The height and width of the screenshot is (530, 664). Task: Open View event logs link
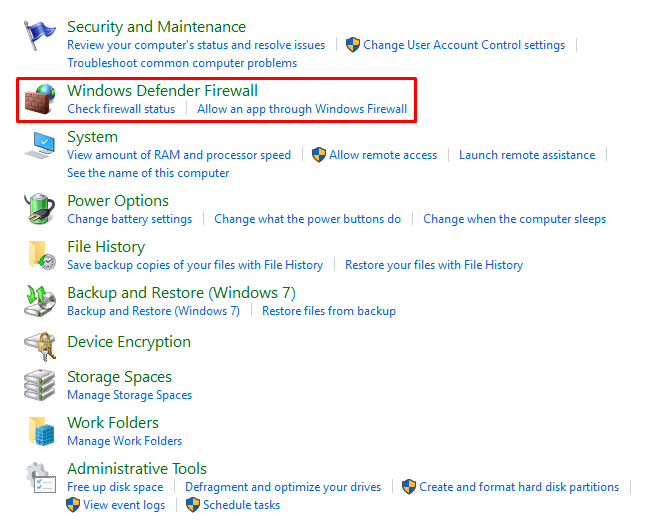click(124, 505)
